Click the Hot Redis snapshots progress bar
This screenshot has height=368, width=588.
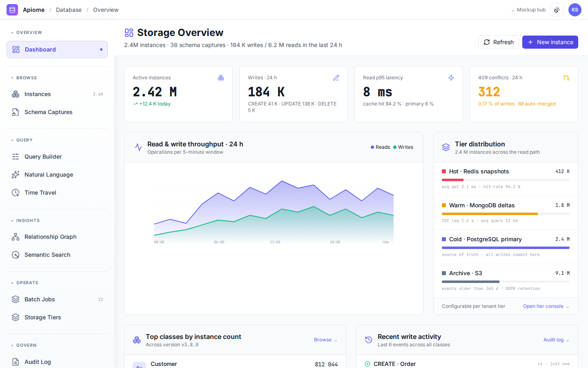pos(506,180)
